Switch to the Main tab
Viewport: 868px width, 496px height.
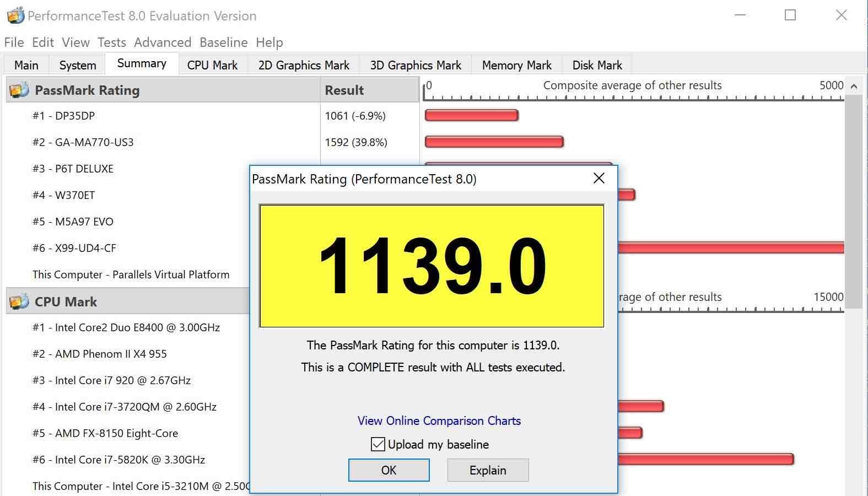point(26,65)
